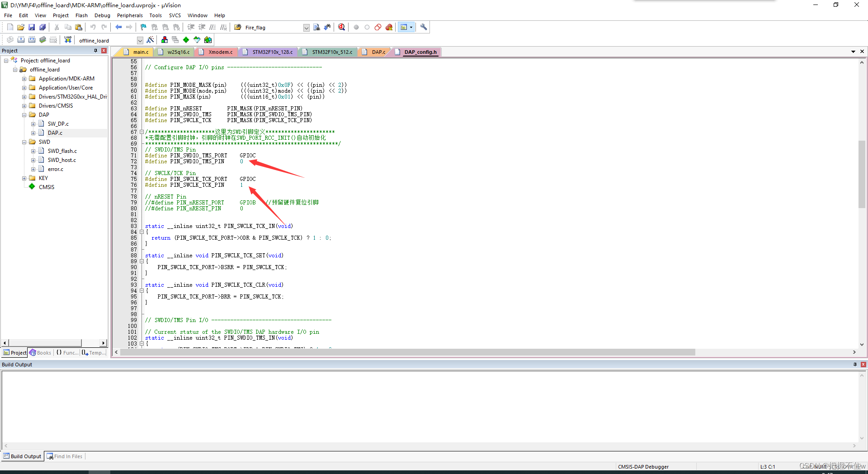The width and height of the screenshot is (868, 474).
Task: Close the Project panel
Action: tap(104, 51)
